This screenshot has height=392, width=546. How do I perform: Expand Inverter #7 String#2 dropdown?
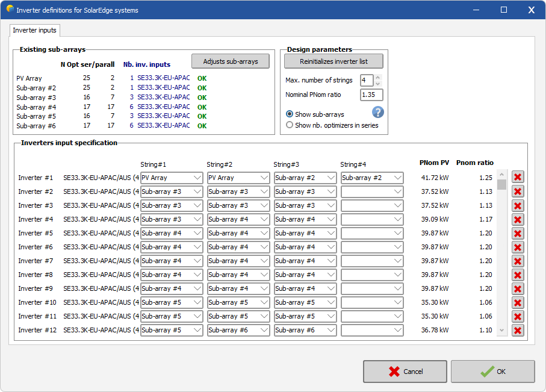238,261
